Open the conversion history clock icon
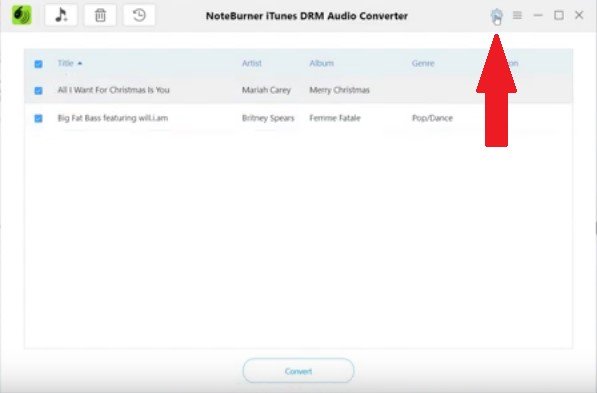The height and width of the screenshot is (393, 597). (139, 15)
